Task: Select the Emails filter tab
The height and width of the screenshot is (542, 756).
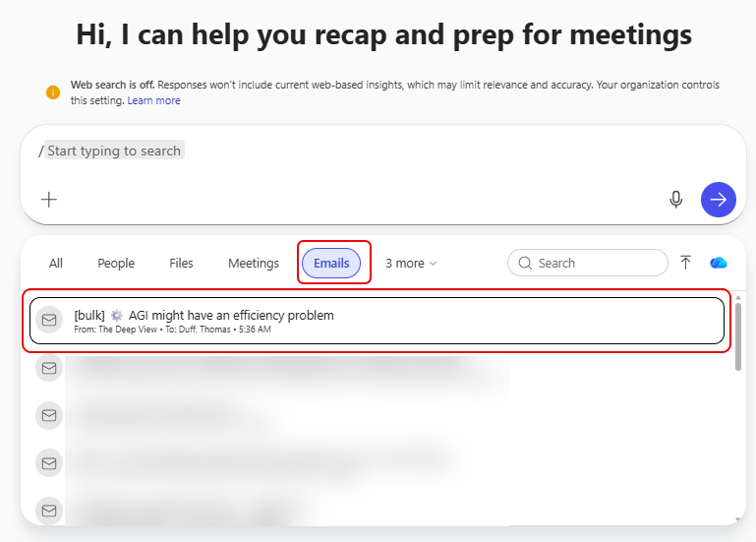Action: (331, 264)
